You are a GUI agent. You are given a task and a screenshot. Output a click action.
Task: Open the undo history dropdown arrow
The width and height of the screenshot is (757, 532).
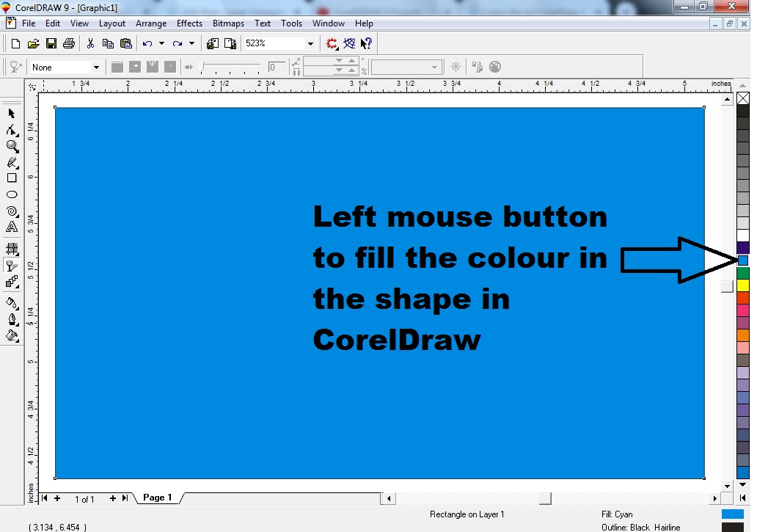(x=161, y=43)
